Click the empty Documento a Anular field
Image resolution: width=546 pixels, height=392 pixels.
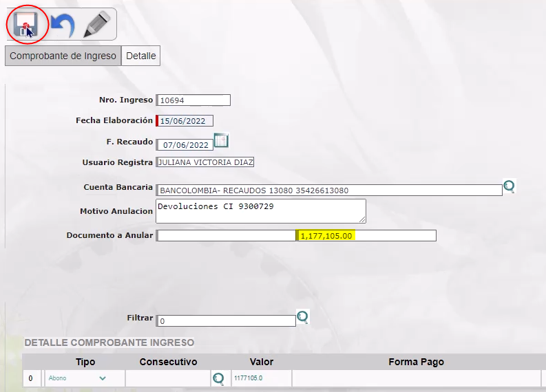[226, 236]
